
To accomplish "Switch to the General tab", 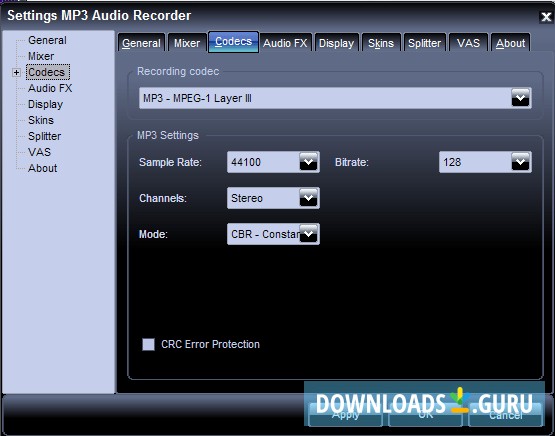I will click(141, 43).
